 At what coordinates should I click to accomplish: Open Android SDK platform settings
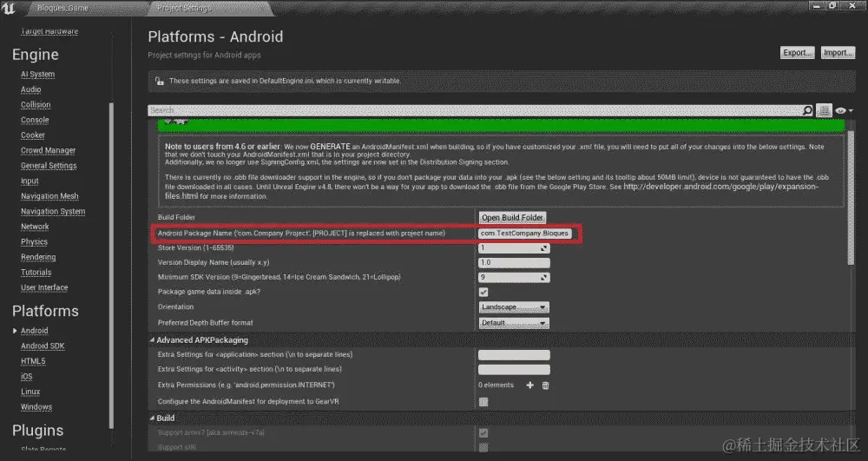[43, 346]
